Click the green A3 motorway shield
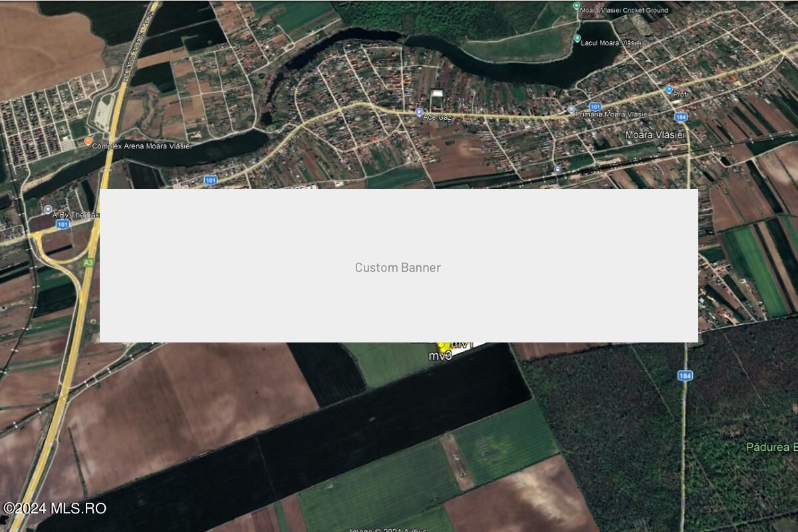This screenshot has height=532, width=798. point(87,262)
